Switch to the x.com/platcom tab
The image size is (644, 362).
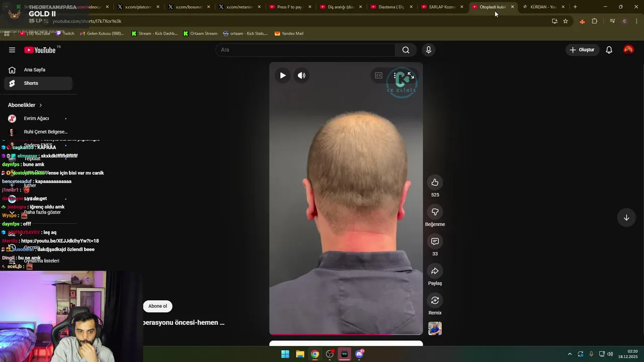point(137,7)
